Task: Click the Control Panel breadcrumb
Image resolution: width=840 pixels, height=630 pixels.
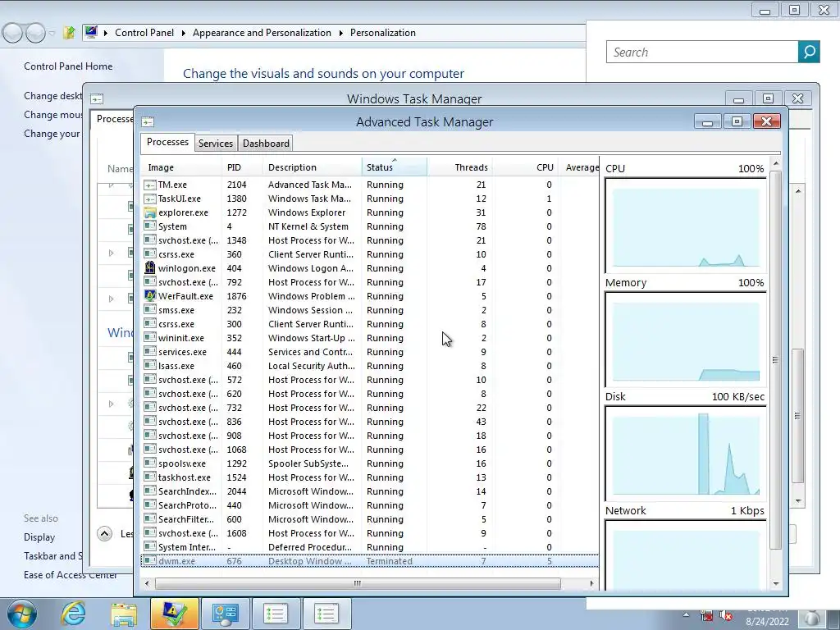Action: 144,33
